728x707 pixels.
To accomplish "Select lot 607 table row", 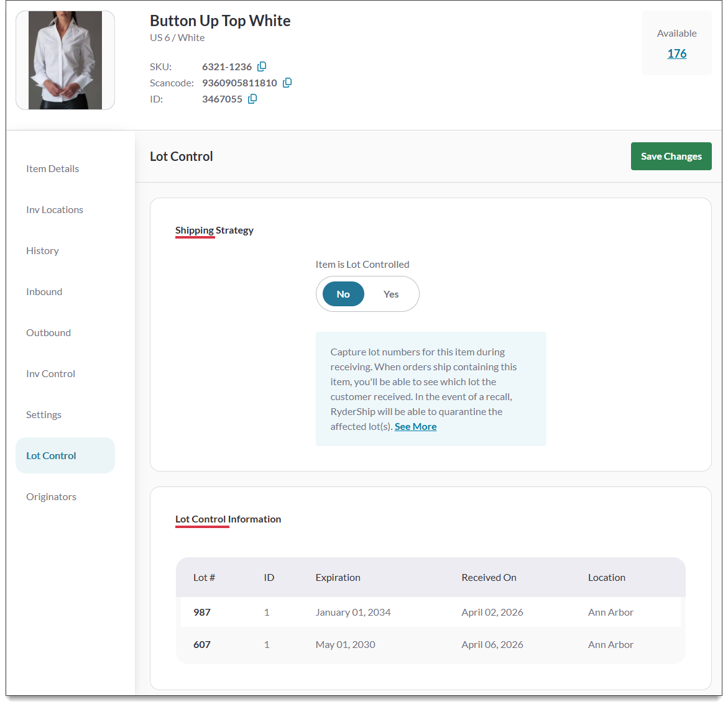I will (x=430, y=644).
